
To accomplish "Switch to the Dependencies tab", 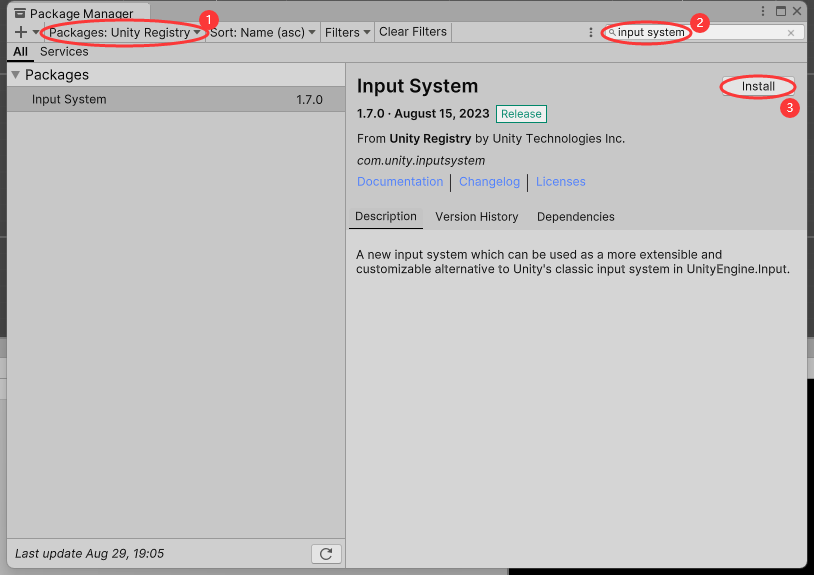I will (x=575, y=216).
